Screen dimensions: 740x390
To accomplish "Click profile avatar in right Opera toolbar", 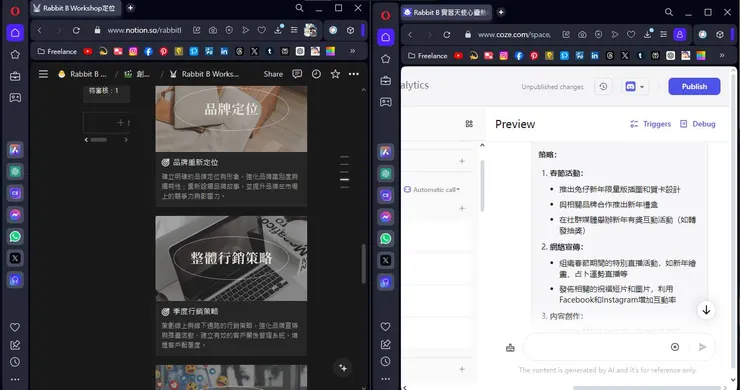I will tap(680, 34).
